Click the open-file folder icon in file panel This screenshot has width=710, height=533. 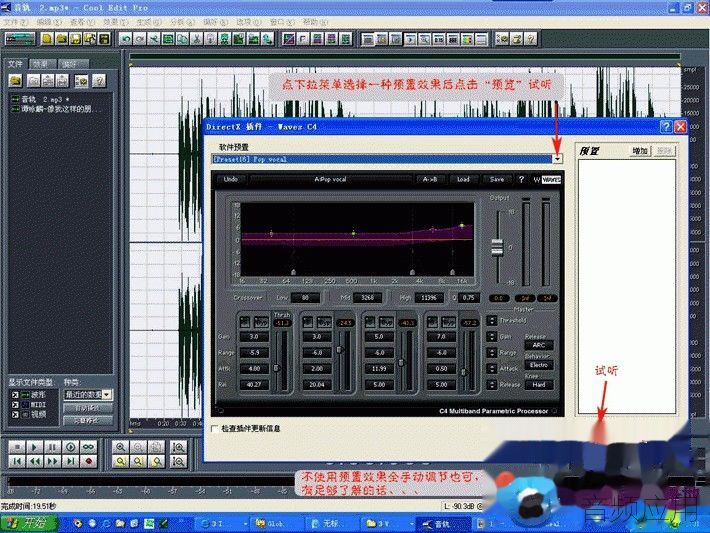[15, 81]
